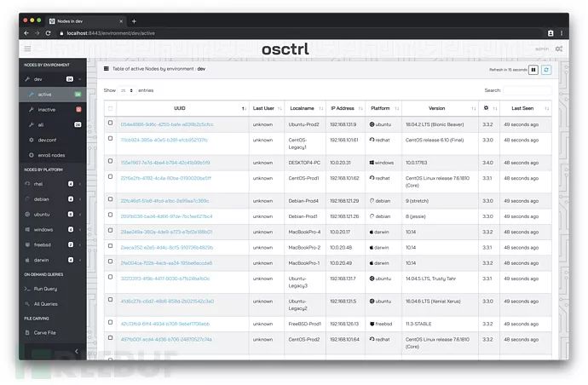Expand the darwin platform chevron
This screenshot has width=588, height=385.
[x=80, y=260]
